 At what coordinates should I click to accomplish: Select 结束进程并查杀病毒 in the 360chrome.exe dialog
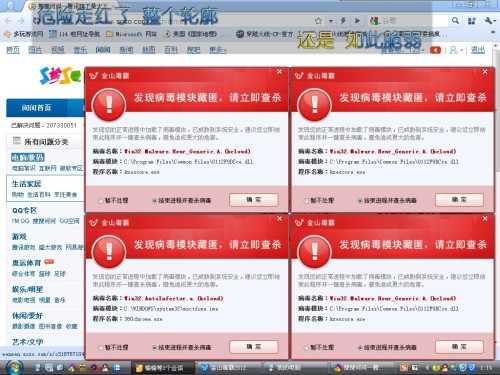182,347
